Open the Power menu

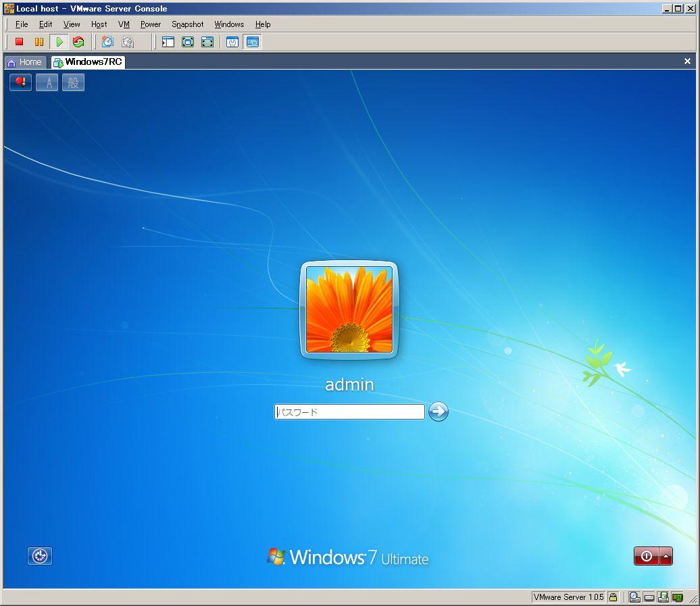click(x=151, y=24)
